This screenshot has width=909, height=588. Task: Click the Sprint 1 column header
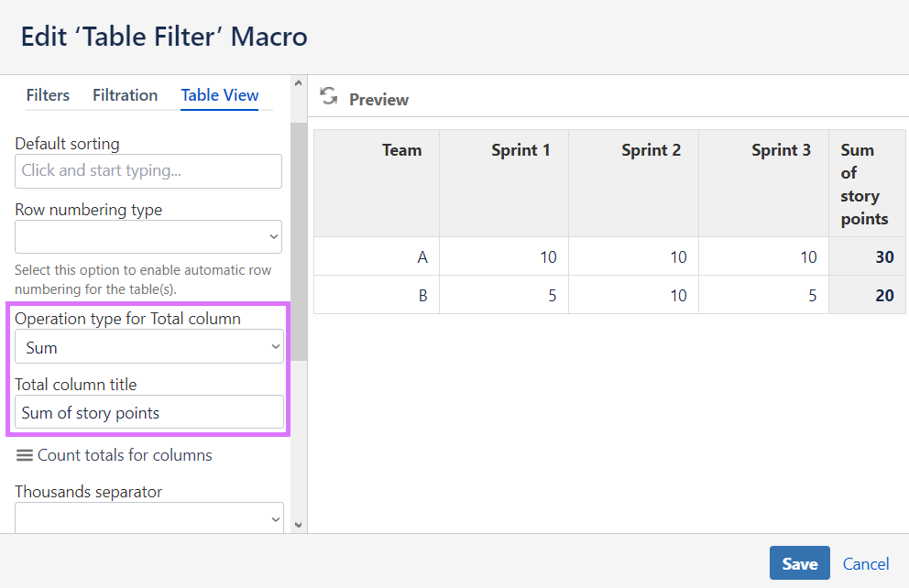click(x=520, y=150)
